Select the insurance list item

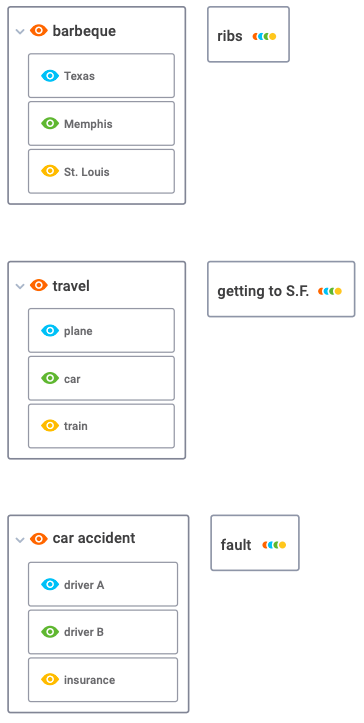[x=103, y=680]
